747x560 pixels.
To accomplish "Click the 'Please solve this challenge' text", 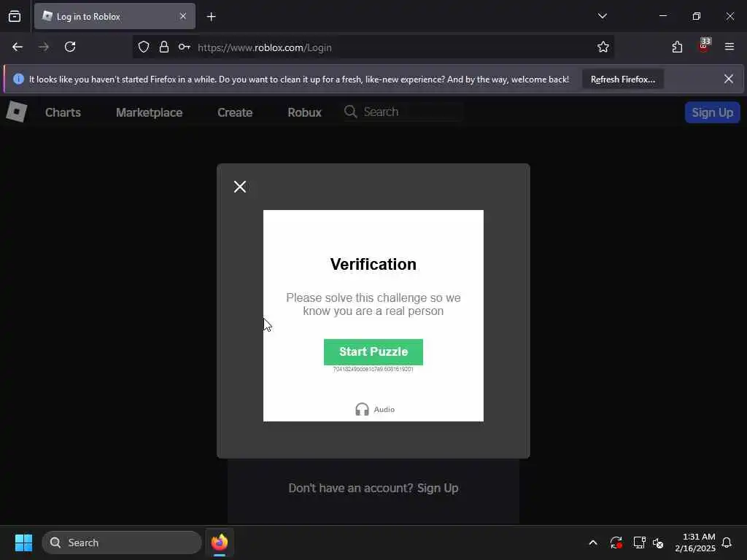I will (373, 304).
